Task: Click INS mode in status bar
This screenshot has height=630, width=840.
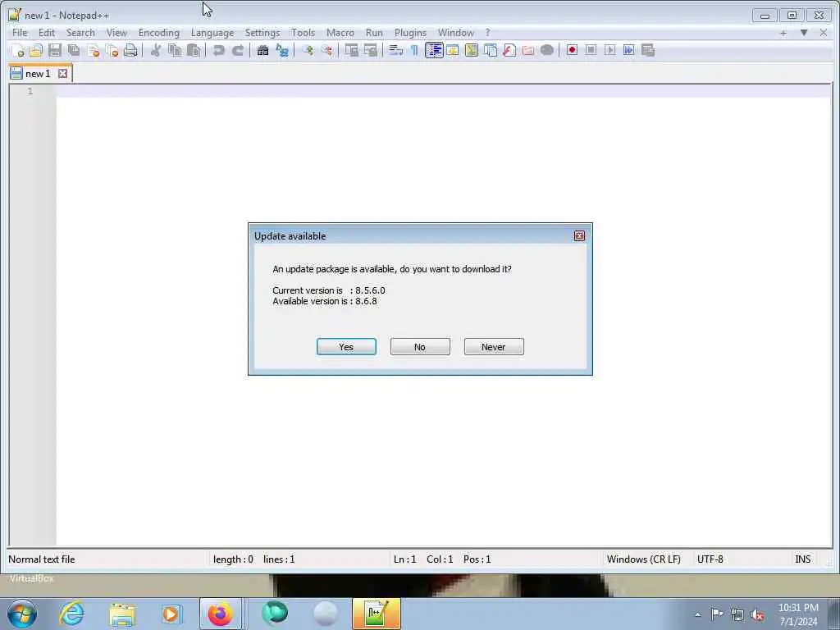Action: 802,559
